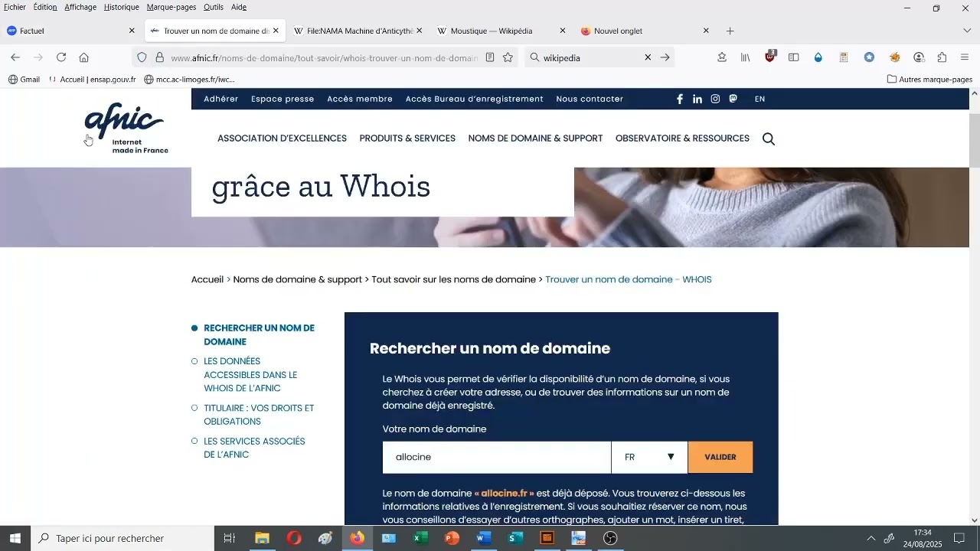
Task: Switch to Nouvel onglet tab
Action: tap(645, 31)
